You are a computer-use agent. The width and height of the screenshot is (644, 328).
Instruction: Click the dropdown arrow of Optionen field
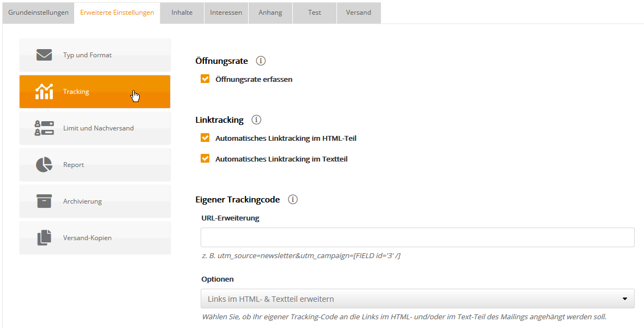tap(625, 299)
